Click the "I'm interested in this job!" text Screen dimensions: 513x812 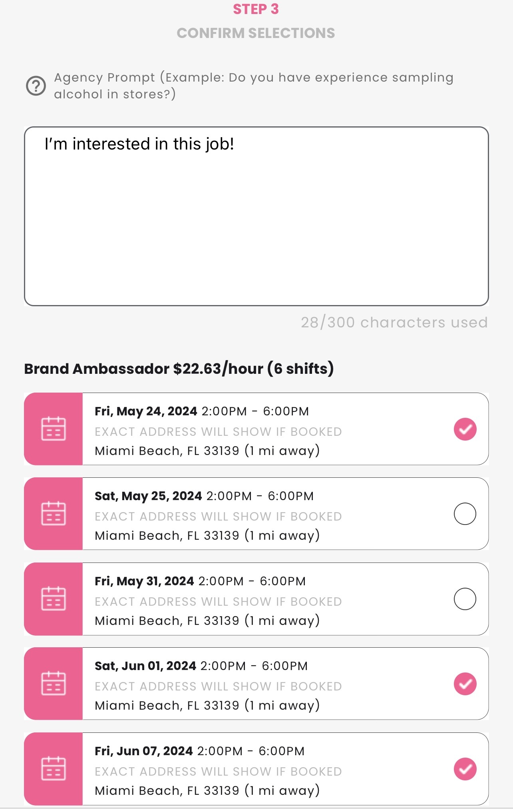click(139, 144)
